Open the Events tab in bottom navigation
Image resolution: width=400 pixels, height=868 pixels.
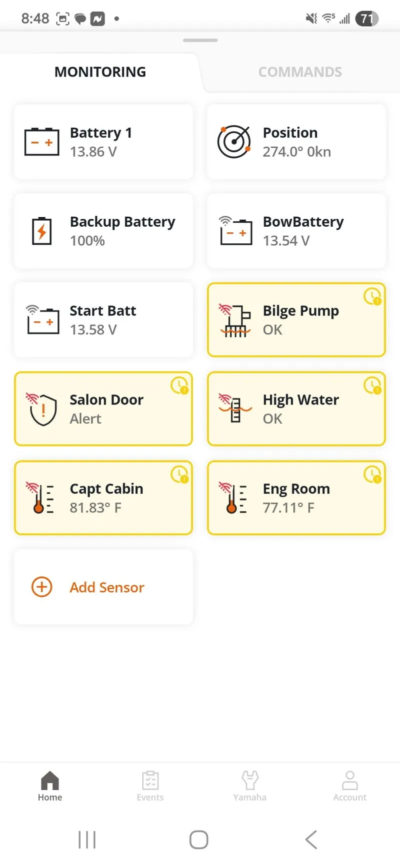coord(150,785)
